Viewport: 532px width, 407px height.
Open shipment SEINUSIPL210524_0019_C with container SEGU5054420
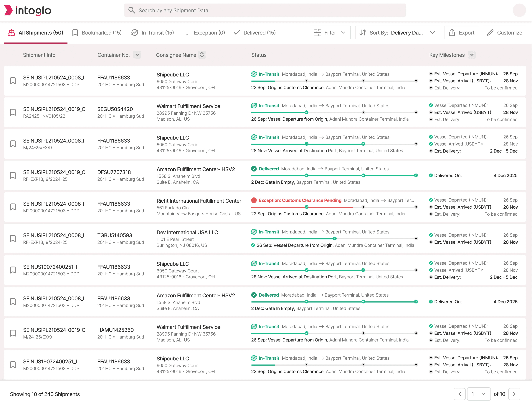pos(54,109)
